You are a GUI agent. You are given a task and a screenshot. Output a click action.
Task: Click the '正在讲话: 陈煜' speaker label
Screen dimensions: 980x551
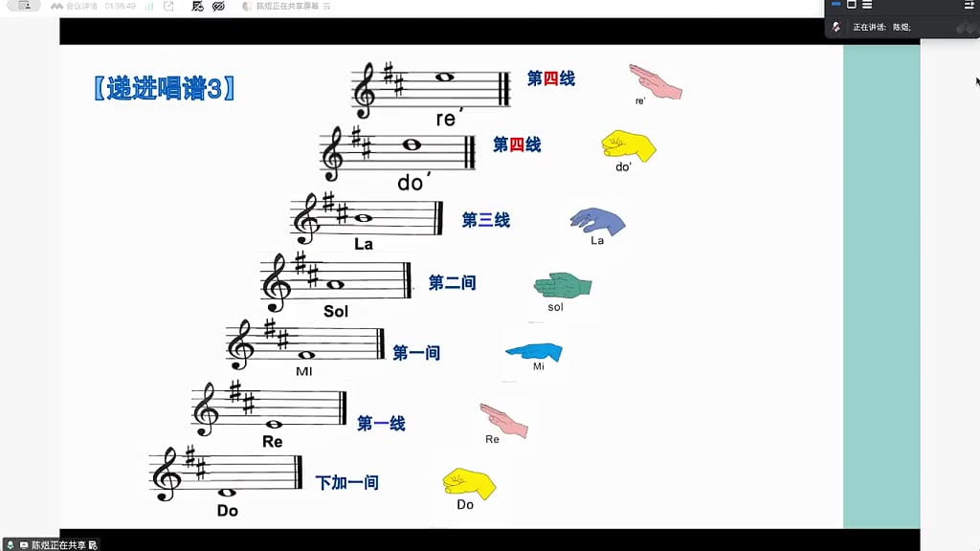(x=881, y=27)
